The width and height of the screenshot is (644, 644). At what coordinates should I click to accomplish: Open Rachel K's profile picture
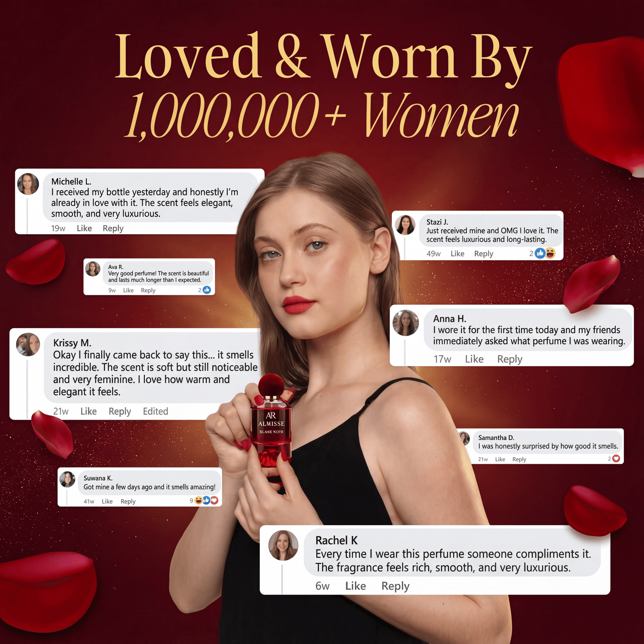[x=283, y=545]
